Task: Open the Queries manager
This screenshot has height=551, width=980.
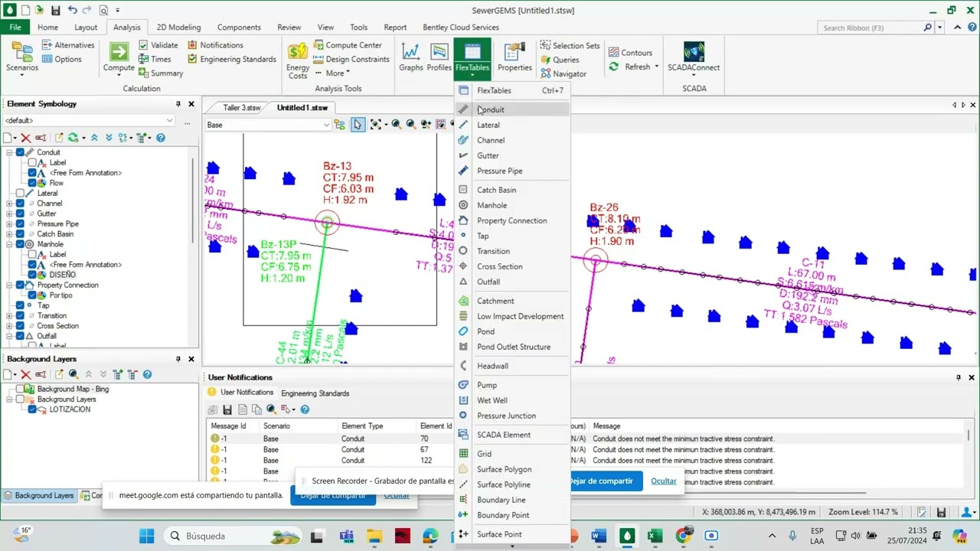Action: pos(560,60)
